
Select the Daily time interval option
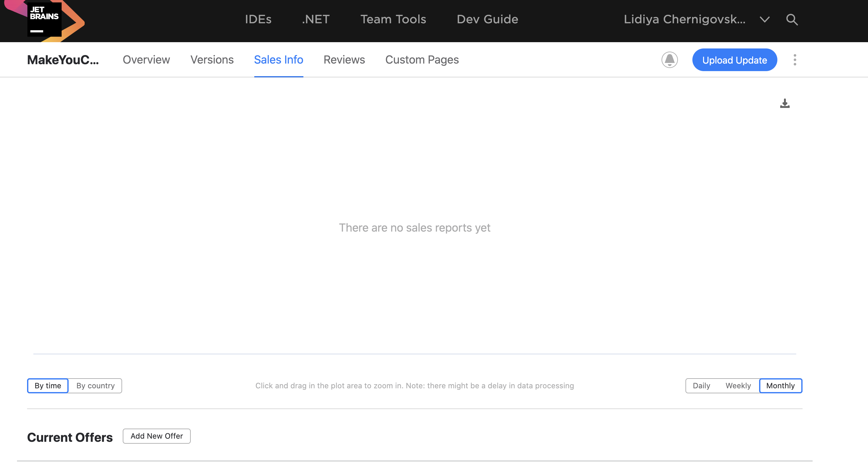coord(701,385)
